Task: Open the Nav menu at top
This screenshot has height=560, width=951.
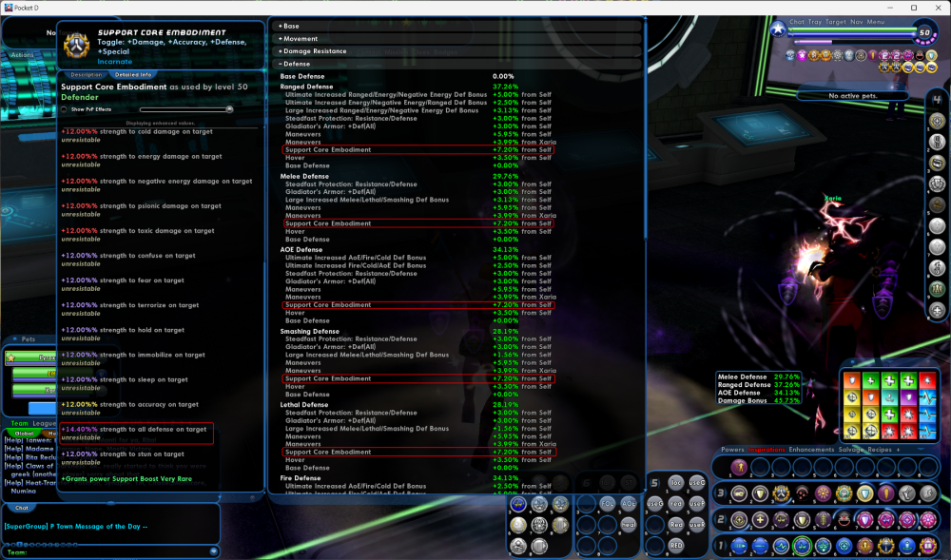Action: point(855,22)
